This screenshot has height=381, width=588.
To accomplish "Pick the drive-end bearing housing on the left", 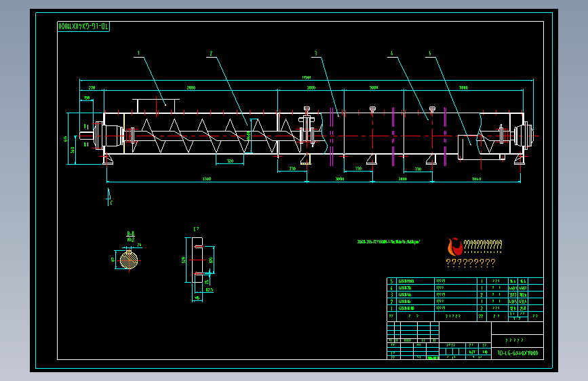I will point(109,136).
